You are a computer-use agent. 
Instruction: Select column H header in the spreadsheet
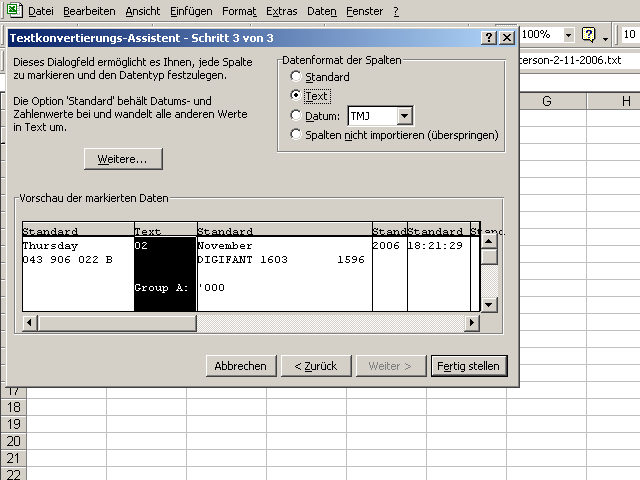613,101
